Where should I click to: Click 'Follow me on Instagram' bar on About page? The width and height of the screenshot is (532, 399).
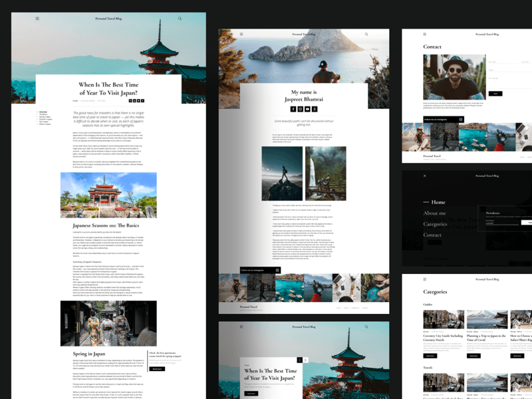260,270
